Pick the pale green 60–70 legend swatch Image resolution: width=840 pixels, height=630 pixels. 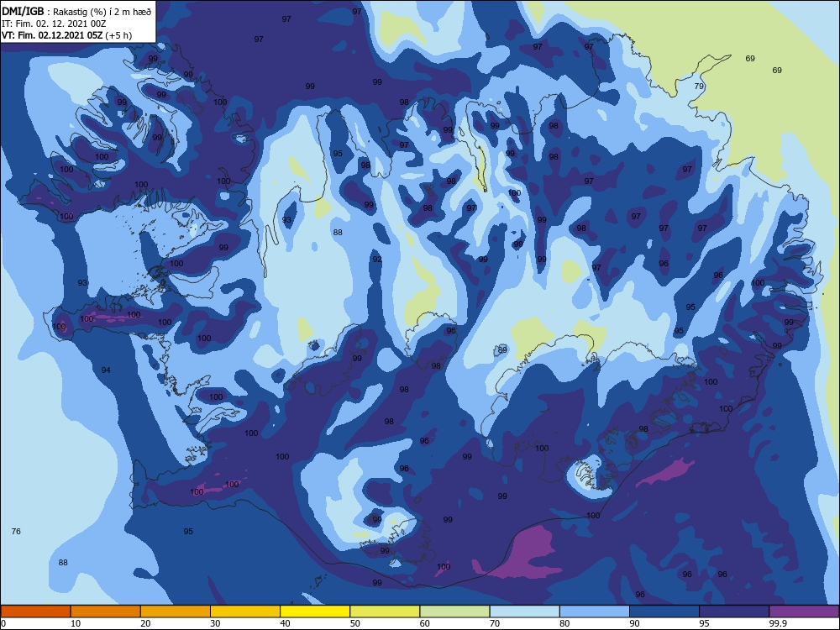tap(454, 612)
